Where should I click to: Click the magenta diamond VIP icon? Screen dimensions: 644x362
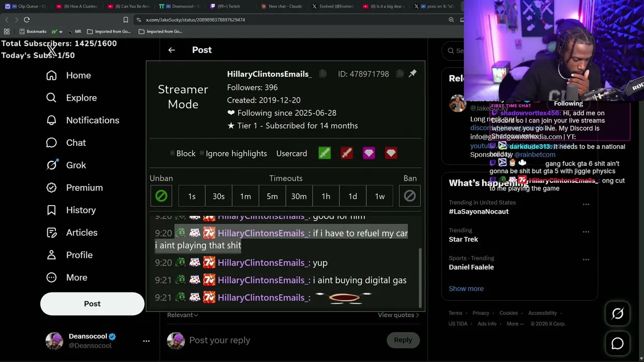click(369, 153)
